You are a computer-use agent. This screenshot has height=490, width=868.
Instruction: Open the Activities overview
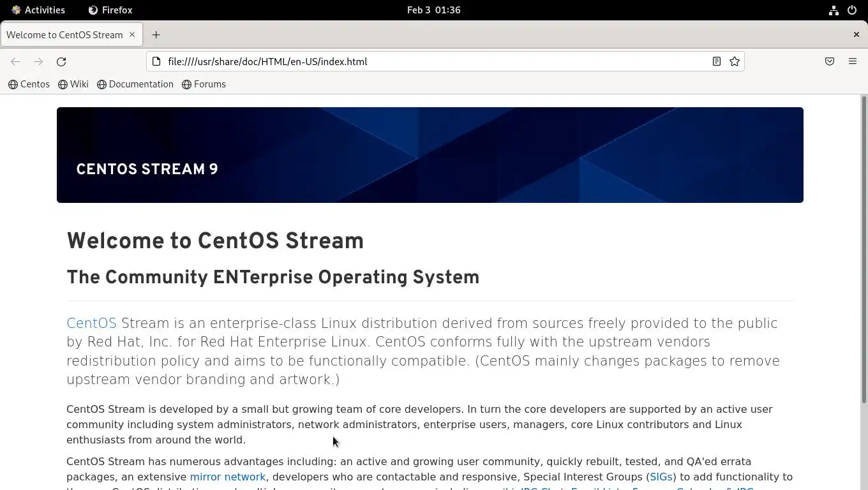pyautogui.click(x=38, y=10)
